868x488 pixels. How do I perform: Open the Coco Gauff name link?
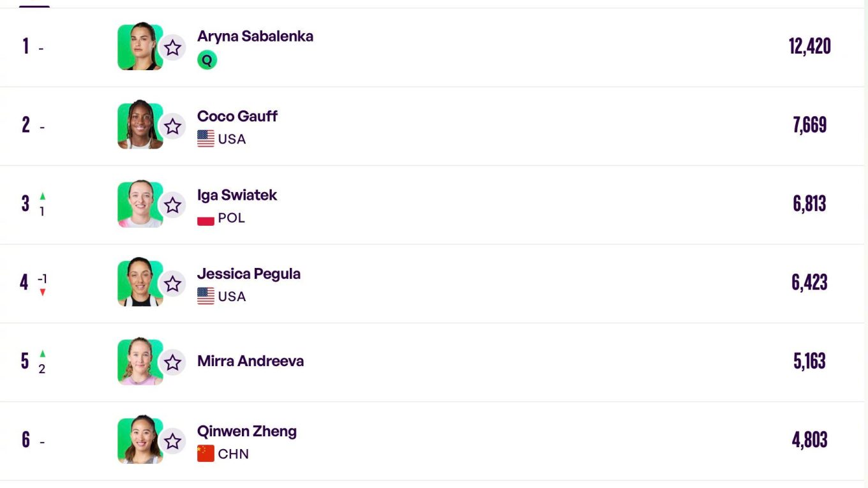[x=237, y=116]
